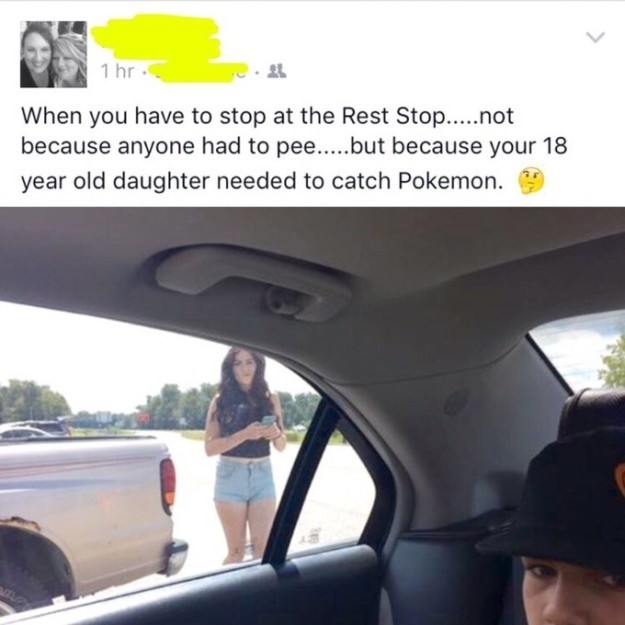The height and width of the screenshot is (625, 625).
Task: Click the post caption text about Pokemon
Action: (294, 148)
